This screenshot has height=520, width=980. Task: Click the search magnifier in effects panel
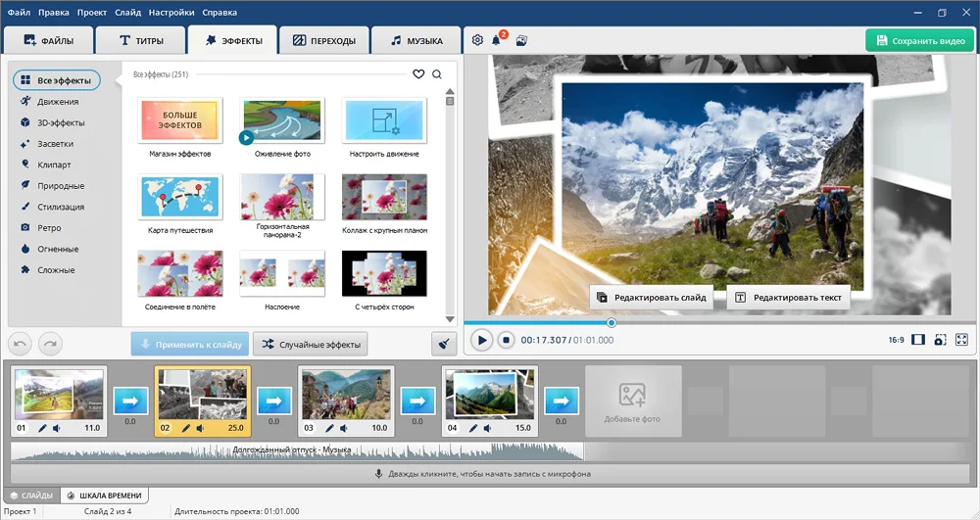tap(437, 74)
